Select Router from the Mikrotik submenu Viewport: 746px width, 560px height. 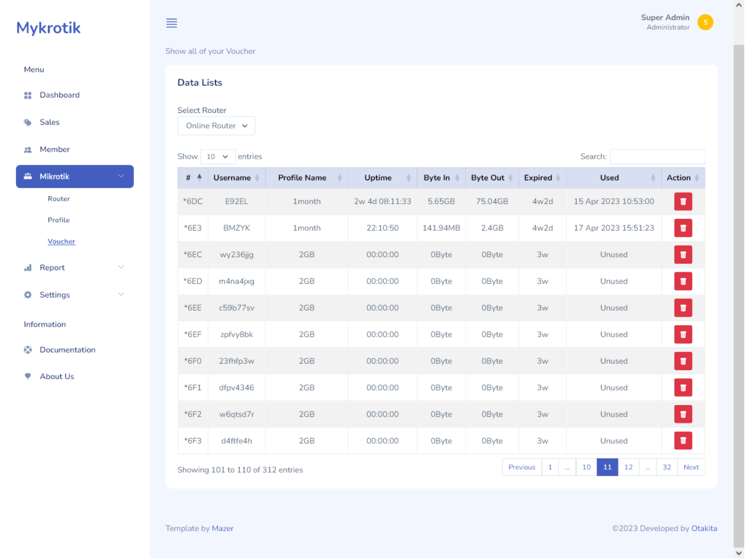58,198
